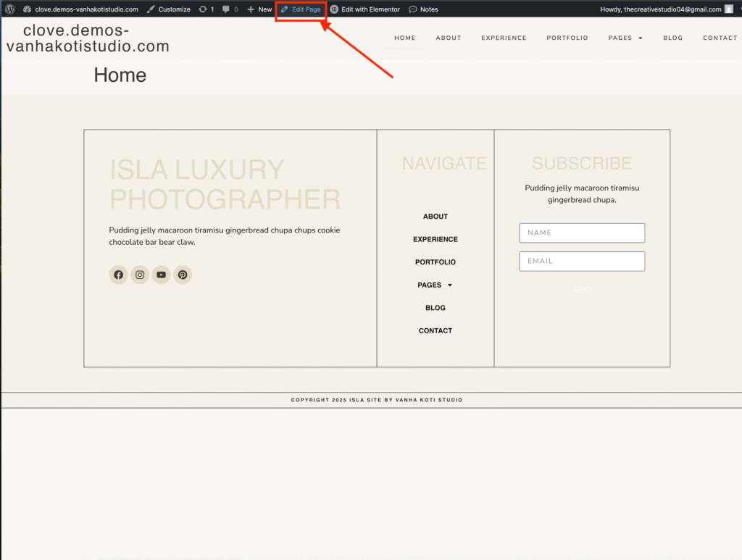742x560 pixels.
Task: Open the Instagram social icon
Action: (x=140, y=275)
